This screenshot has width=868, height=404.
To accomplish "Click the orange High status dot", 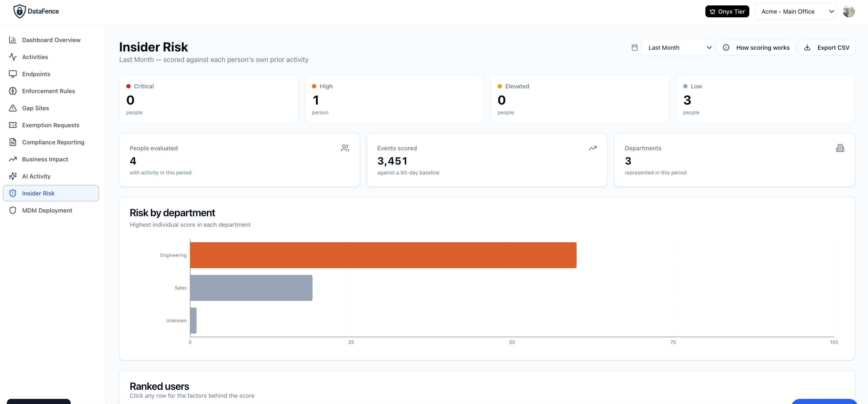I will tap(314, 86).
